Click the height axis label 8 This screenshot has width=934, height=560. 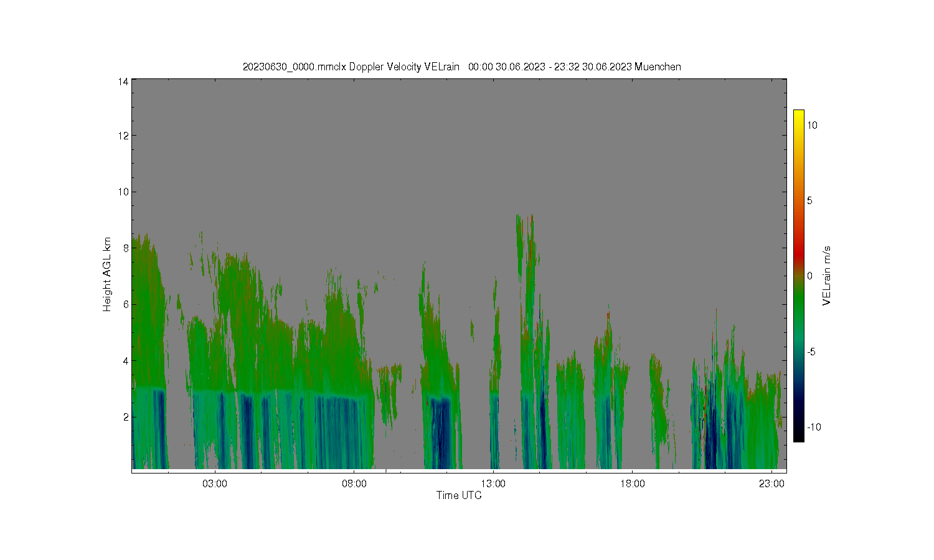(x=126, y=248)
